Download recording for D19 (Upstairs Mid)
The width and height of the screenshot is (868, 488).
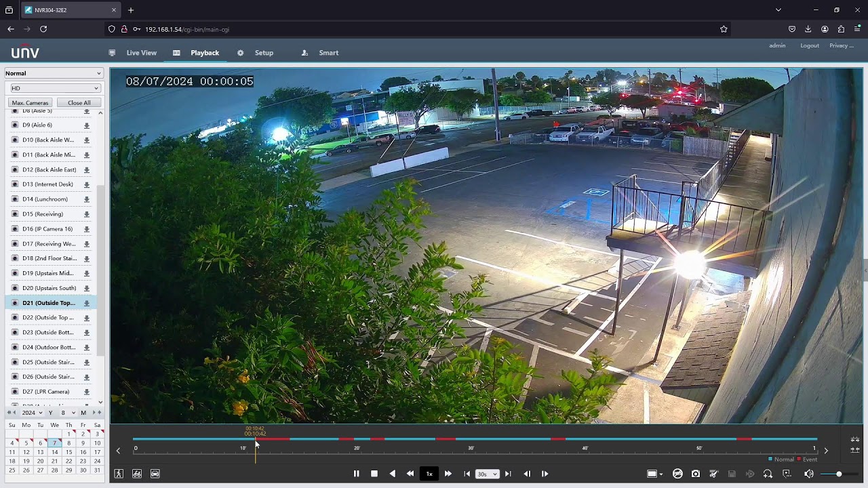coord(87,273)
